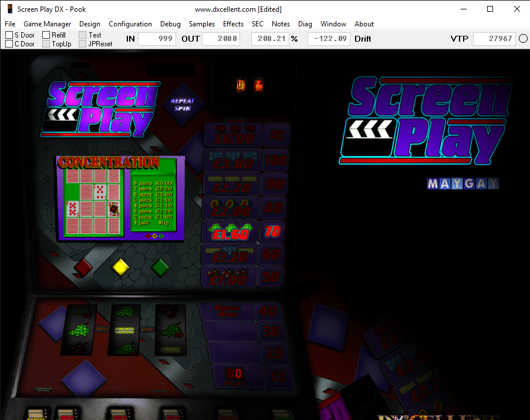Click the lit £1.60 grapes prize lamp
530x420 pixels.
pyautogui.click(x=230, y=232)
